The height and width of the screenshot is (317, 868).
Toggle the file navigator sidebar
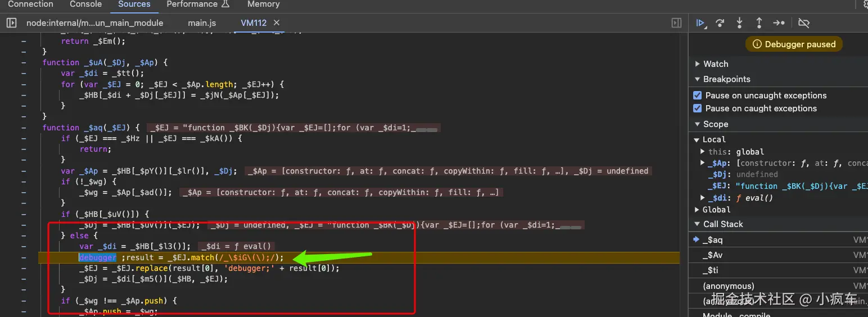click(11, 23)
